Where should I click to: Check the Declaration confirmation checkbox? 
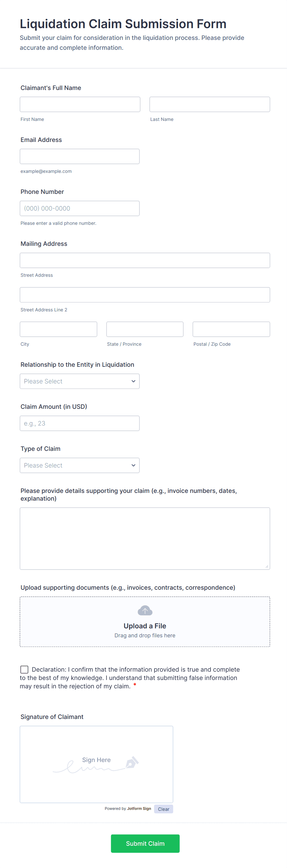[x=24, y=669]
